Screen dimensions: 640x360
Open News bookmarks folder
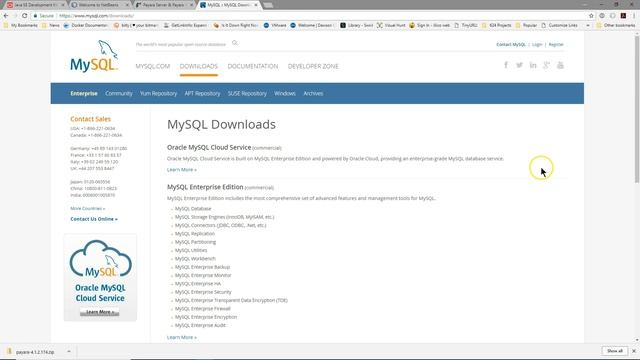pos(51,25)
